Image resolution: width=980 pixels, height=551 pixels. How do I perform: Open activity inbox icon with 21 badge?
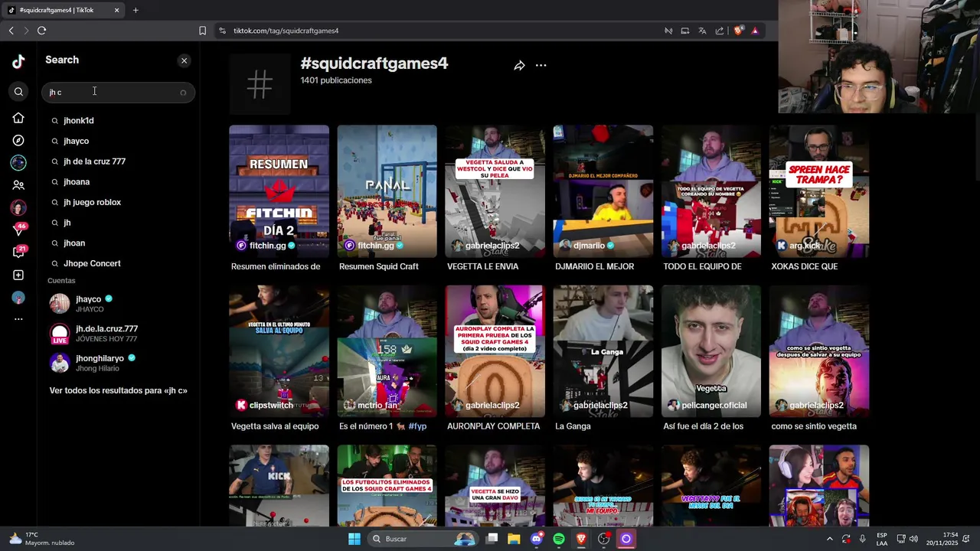click(x=18, y=252)
